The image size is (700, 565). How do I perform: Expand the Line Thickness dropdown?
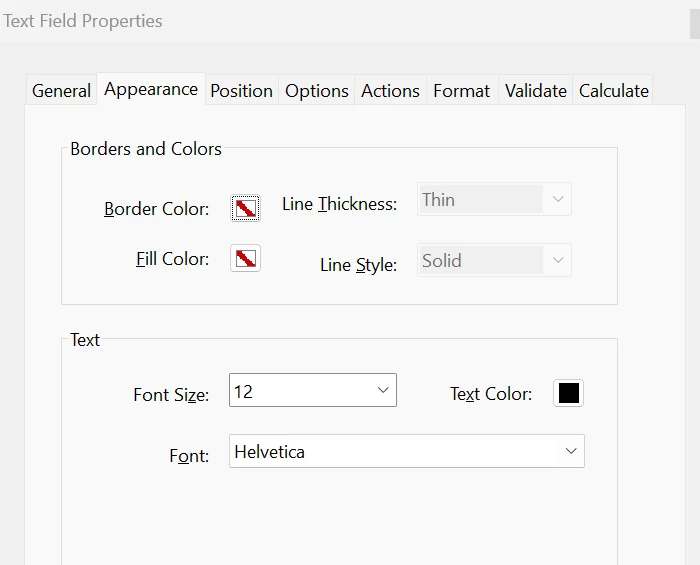point(558,200)
